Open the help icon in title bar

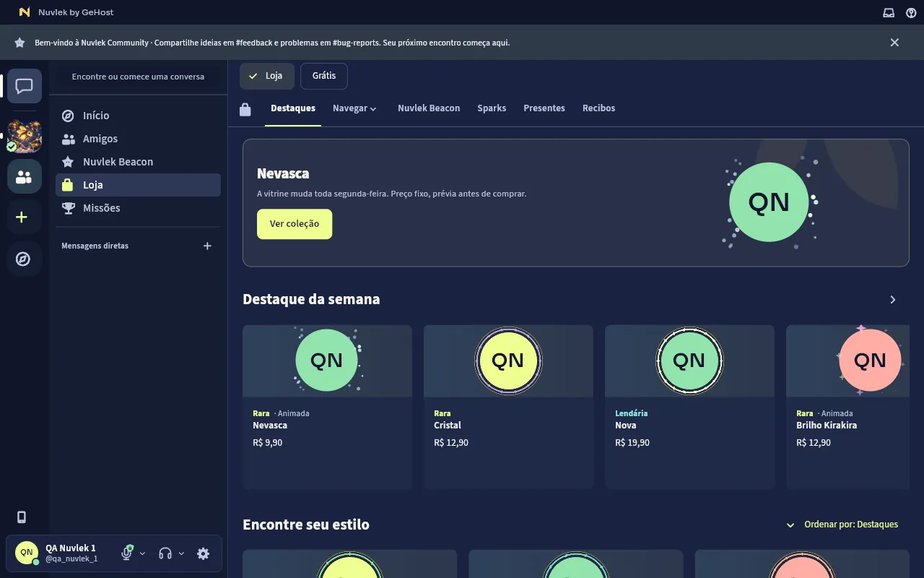click(x=911, y=12)
